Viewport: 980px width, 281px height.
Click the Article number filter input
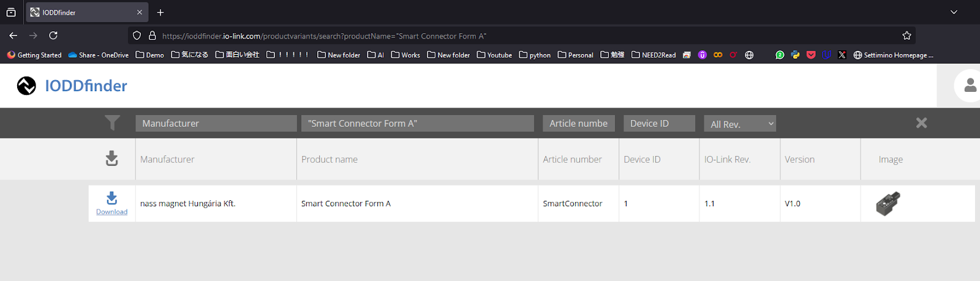tap(579, 123)
